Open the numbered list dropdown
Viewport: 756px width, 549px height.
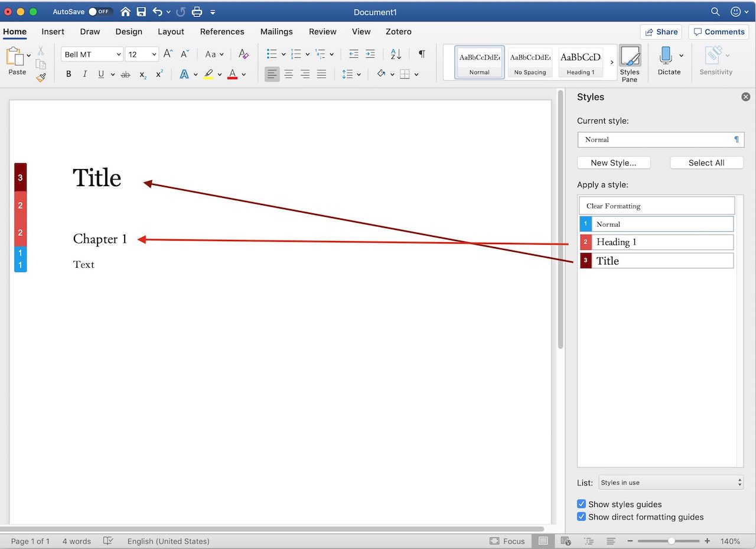(x=308, y=54)
